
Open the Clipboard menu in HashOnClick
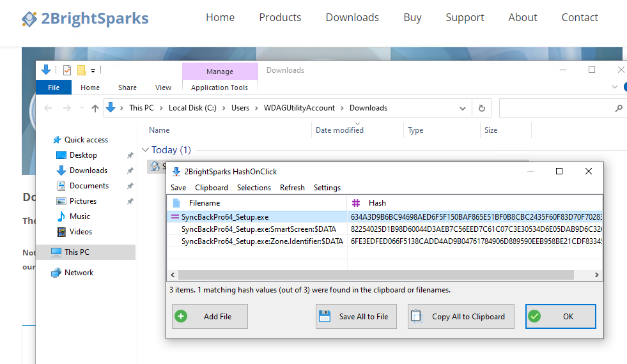211,188
